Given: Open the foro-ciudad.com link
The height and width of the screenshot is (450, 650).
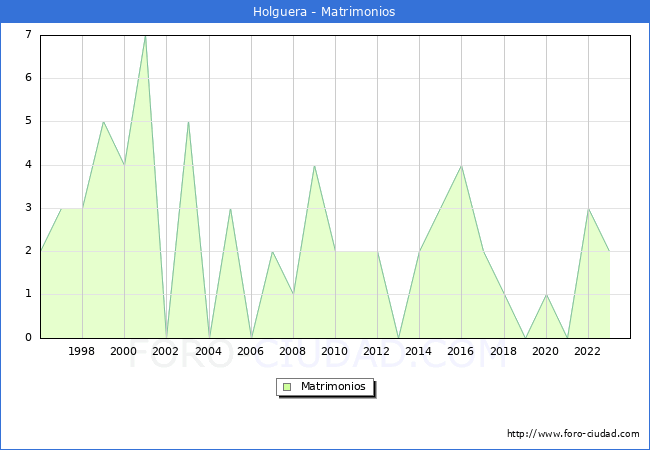Looking at the screenshot, I should 573,434.
